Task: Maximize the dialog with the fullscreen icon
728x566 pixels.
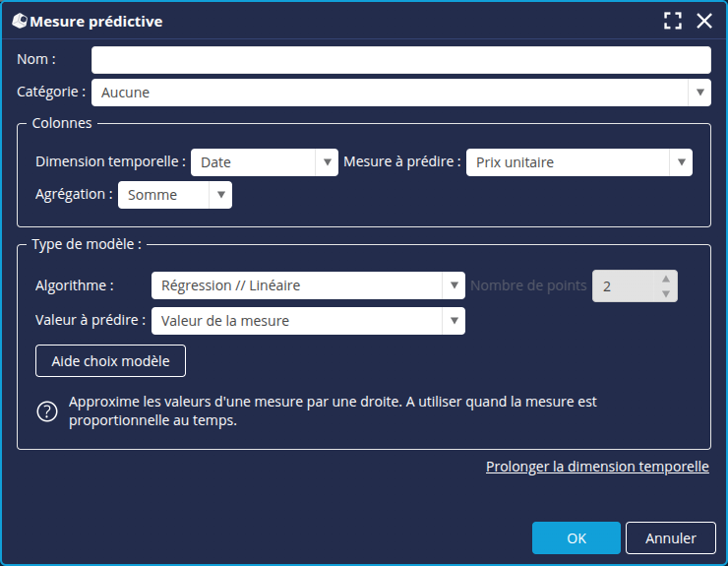Action: tap(673, 21)
